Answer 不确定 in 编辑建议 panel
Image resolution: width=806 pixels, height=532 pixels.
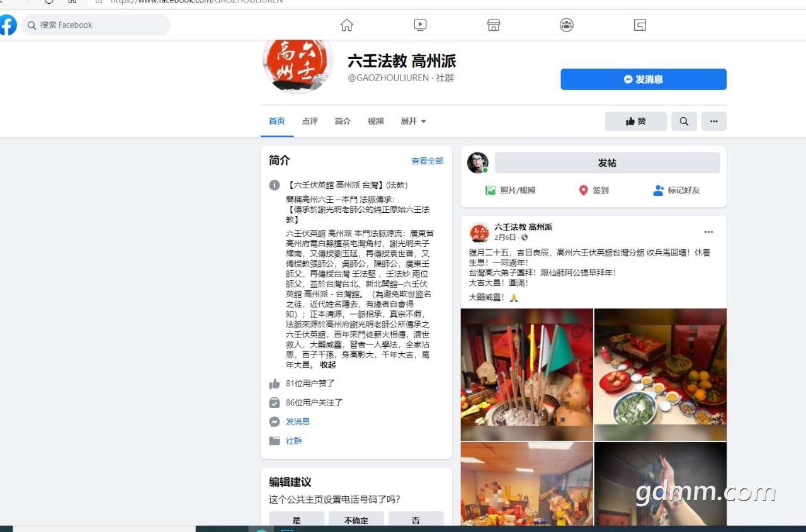[x=356, y=519]
